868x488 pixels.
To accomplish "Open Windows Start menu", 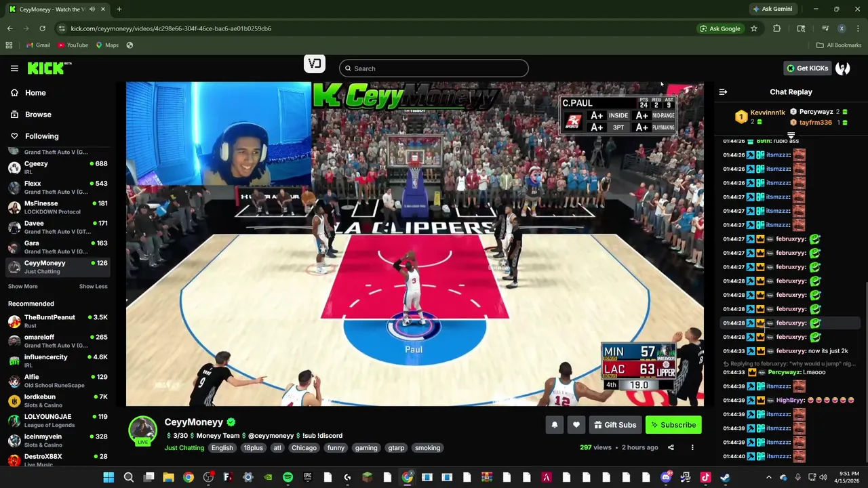I will click(x=108, y=477).
